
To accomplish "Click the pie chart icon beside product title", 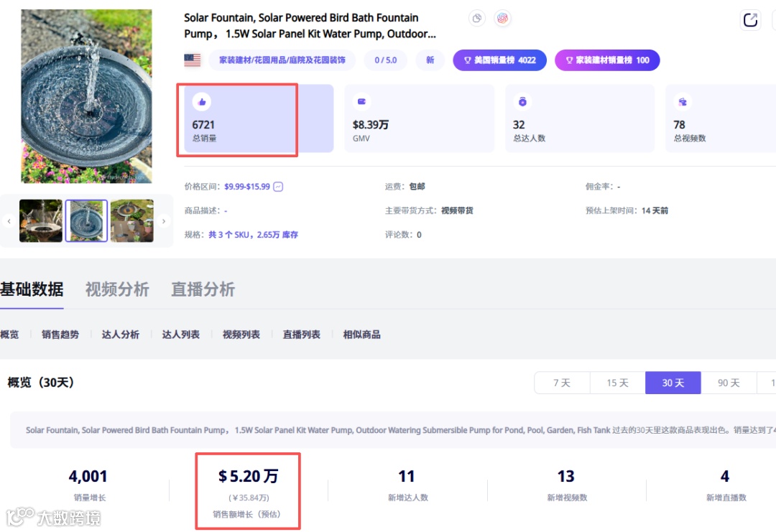I will coord(477,19).
